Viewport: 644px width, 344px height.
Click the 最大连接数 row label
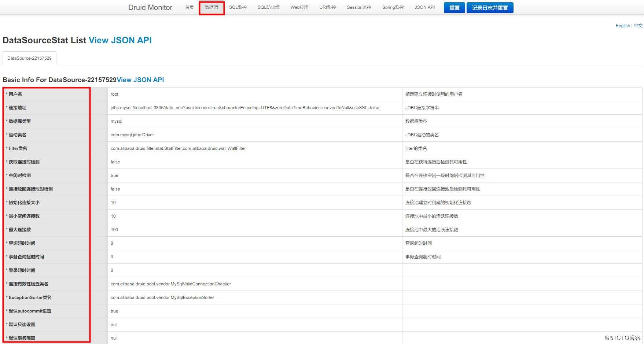coord(19,230)
